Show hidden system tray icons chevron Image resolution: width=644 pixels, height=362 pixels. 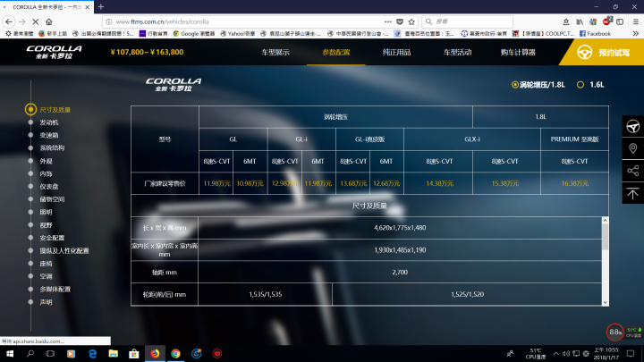point(555,353)
